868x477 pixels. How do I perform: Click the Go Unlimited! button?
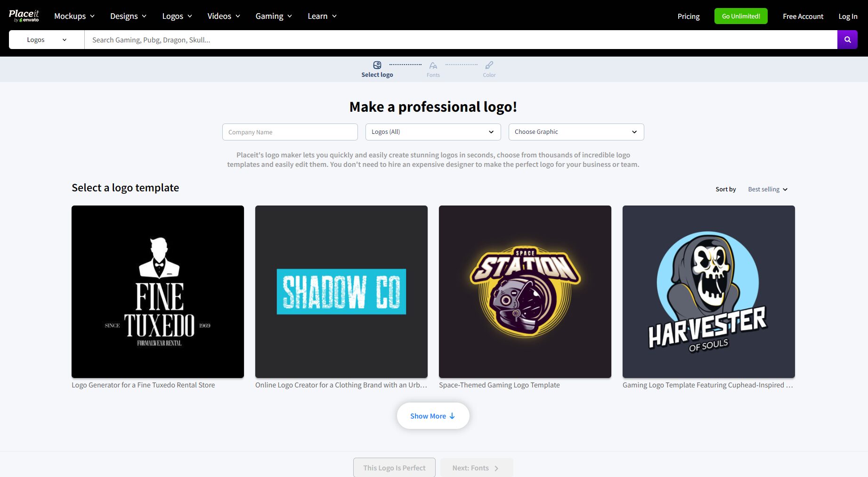740,16
